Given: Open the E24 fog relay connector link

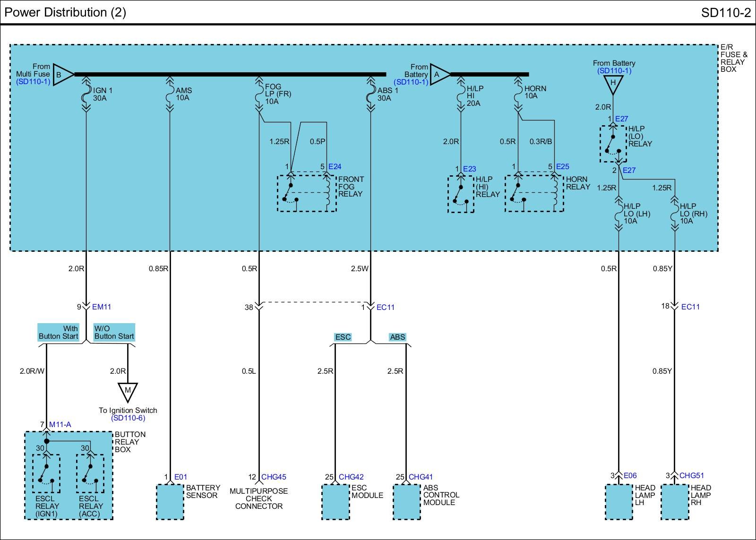Looking at the screenshot, I should click(x=335, y=166).
